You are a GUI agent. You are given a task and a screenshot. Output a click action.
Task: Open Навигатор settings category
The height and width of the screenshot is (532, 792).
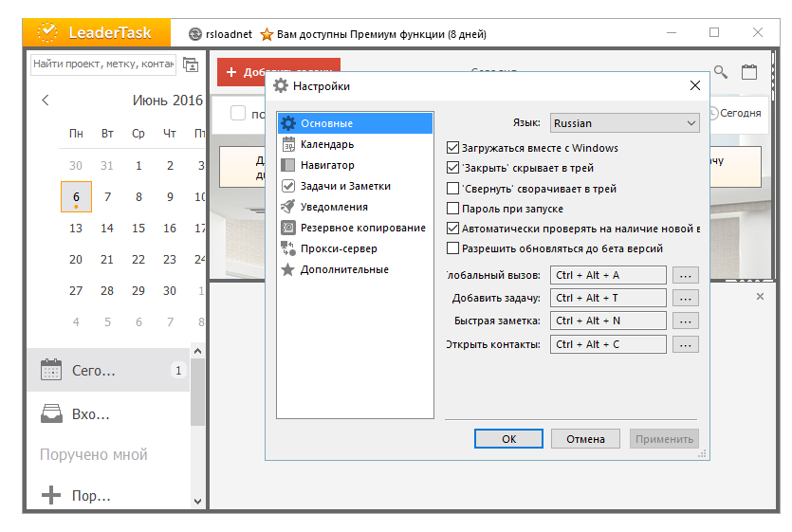(356, 165)
